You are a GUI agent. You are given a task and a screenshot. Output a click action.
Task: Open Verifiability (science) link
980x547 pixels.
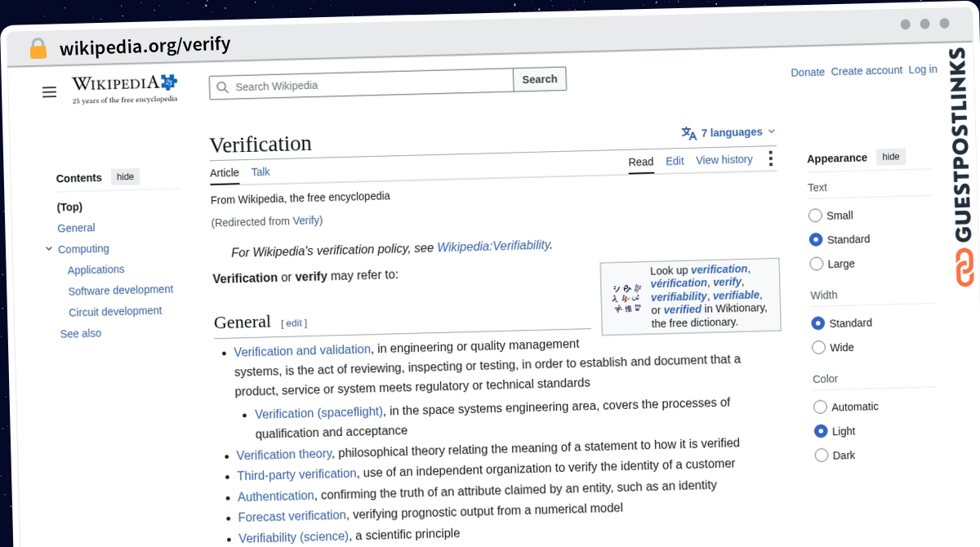(294, 537)
